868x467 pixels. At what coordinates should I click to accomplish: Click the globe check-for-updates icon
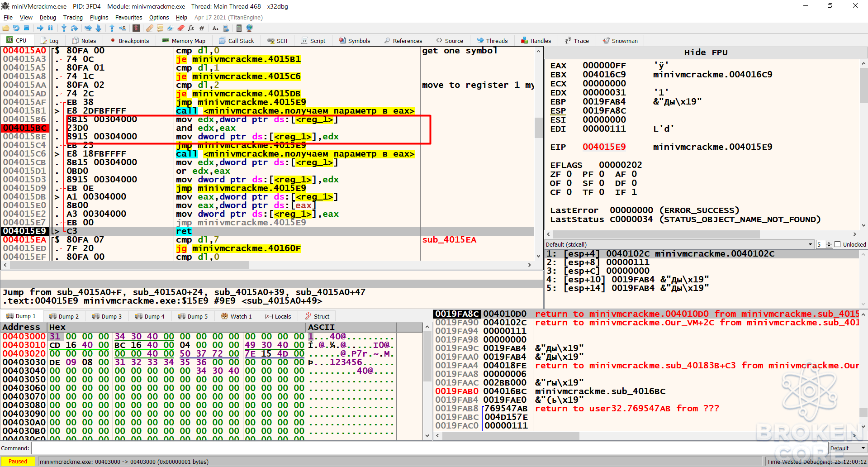click(249, 28)
